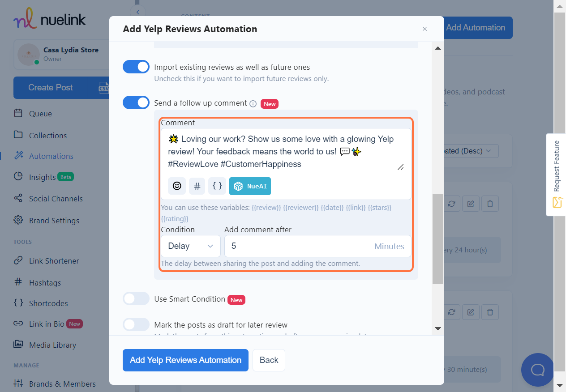Click the Back button
566x392 pixels.
(x=269, y=360)
